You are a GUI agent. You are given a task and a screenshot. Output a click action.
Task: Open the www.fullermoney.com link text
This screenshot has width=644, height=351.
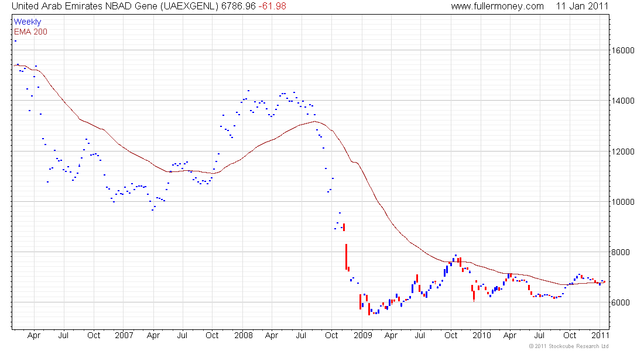[x=498, y=6]
